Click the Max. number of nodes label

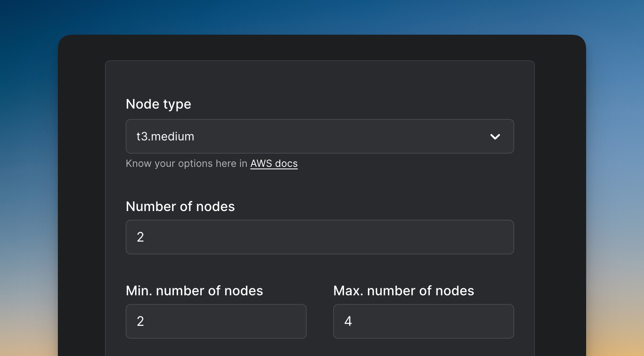click(403, 291)
